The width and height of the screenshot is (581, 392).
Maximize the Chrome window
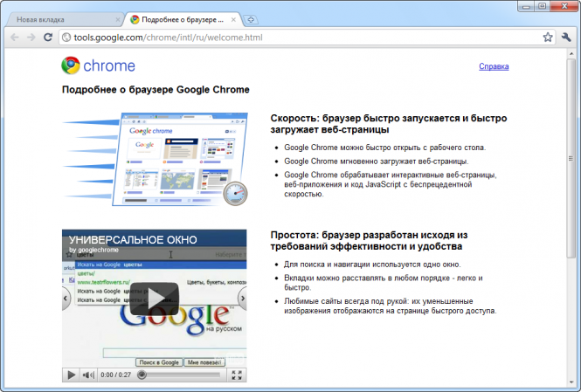[x=542, y=6]
